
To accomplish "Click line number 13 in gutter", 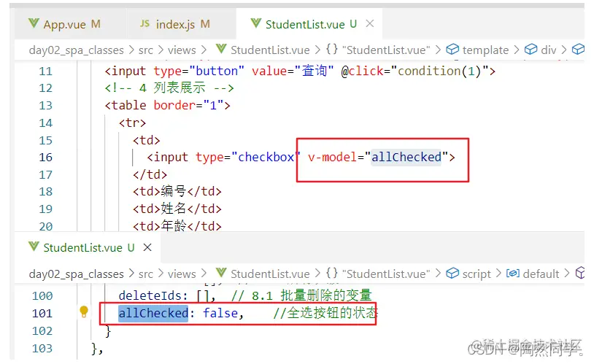I will click(45, 106).
